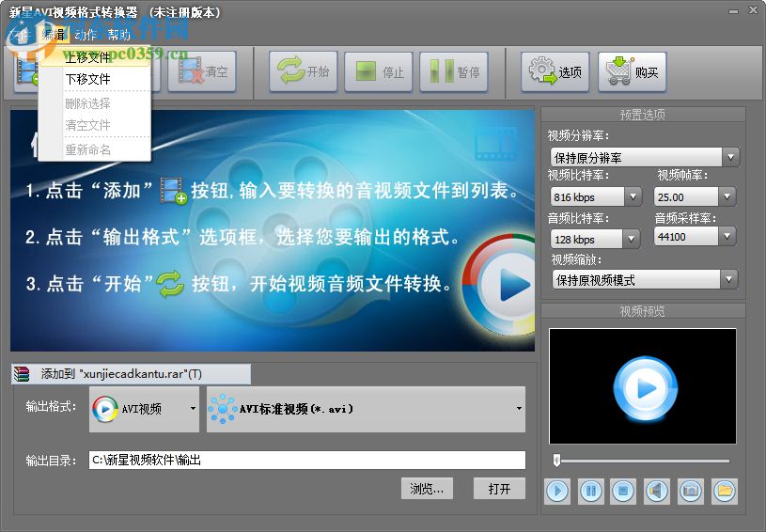Choose 下移文件 from the Edit menu
Image resolution: width=766 pixels, height=532 pixels.
[94, 79]
